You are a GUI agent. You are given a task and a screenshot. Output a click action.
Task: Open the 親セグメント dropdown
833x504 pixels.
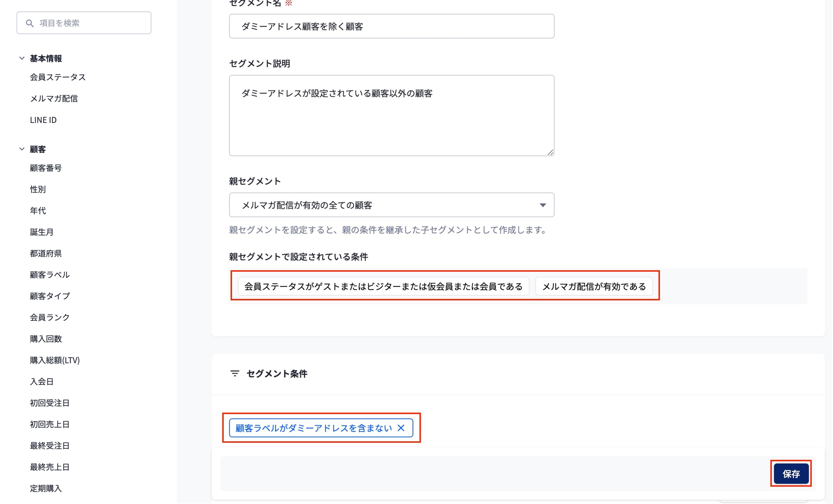click(x=391, y=205)
